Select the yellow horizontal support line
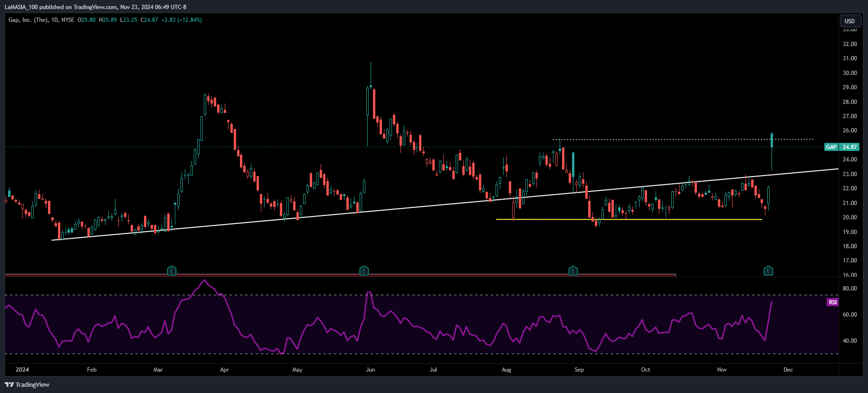 point(629,219)
